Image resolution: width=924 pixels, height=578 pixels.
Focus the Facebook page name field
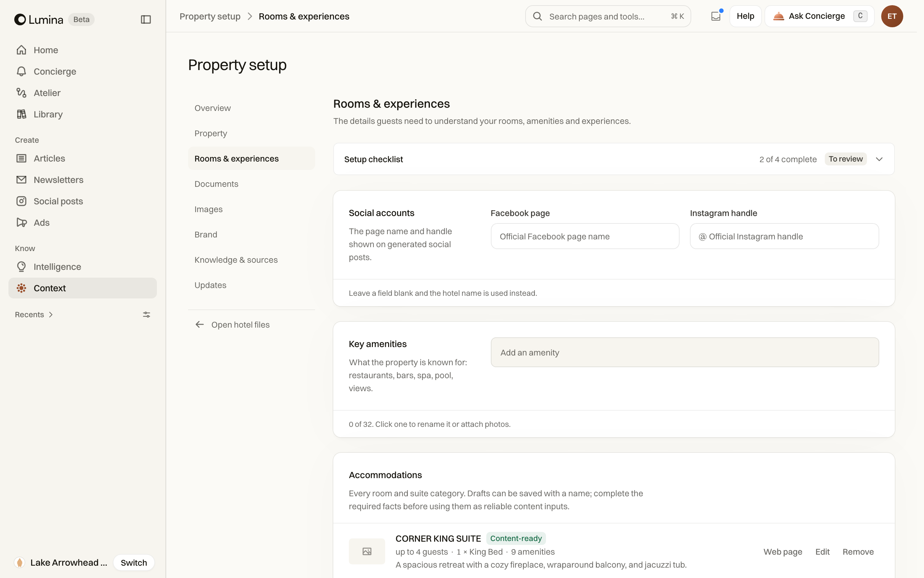[x=585, y=236]
